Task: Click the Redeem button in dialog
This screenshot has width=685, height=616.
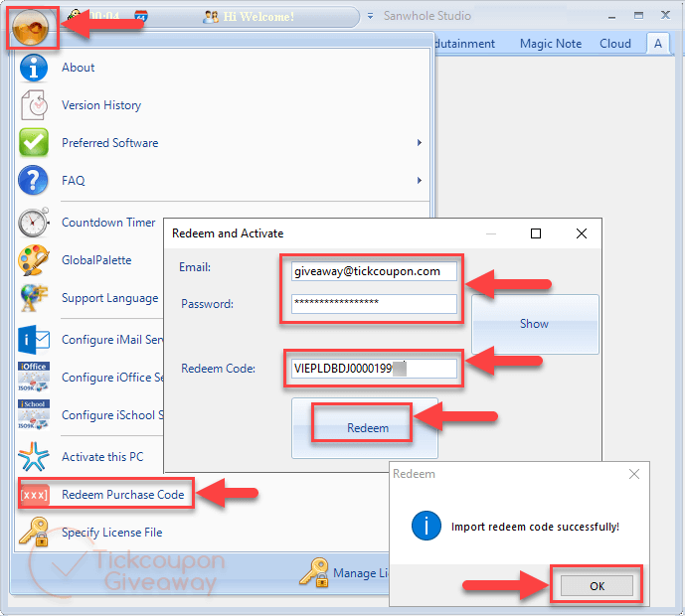Action: 365,428
